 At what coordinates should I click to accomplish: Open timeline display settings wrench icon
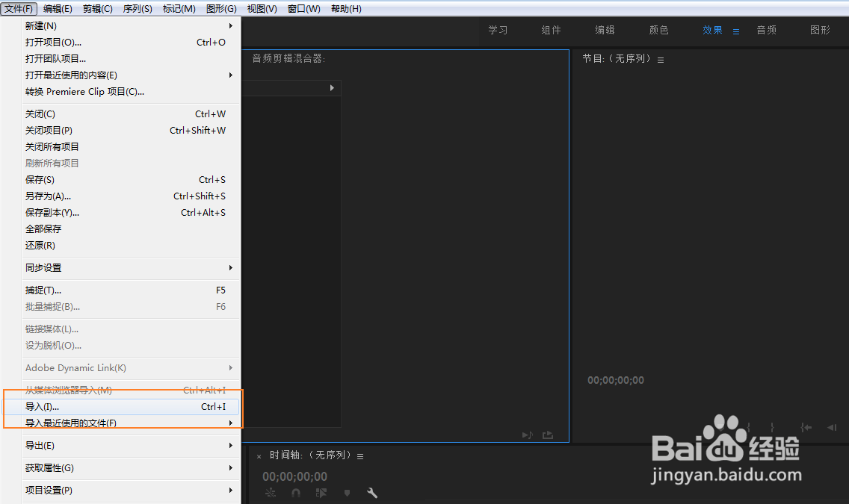[x=372, y=493]
